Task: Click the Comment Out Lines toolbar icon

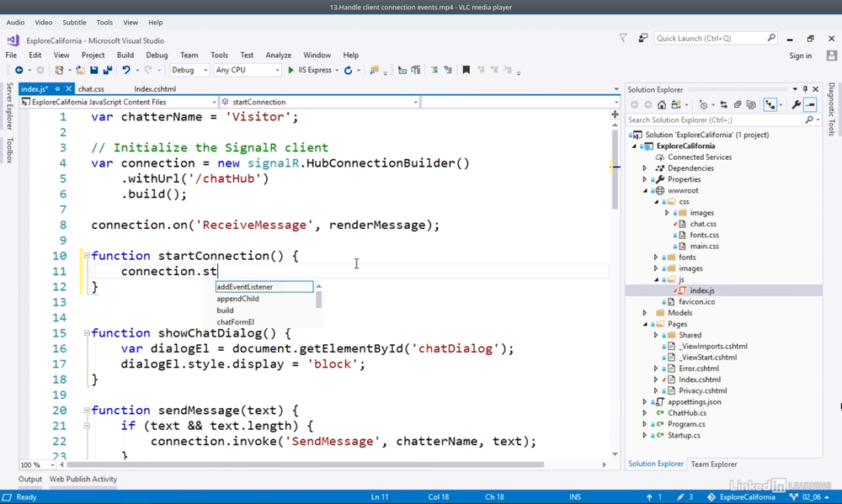Action: coord(434,71)
